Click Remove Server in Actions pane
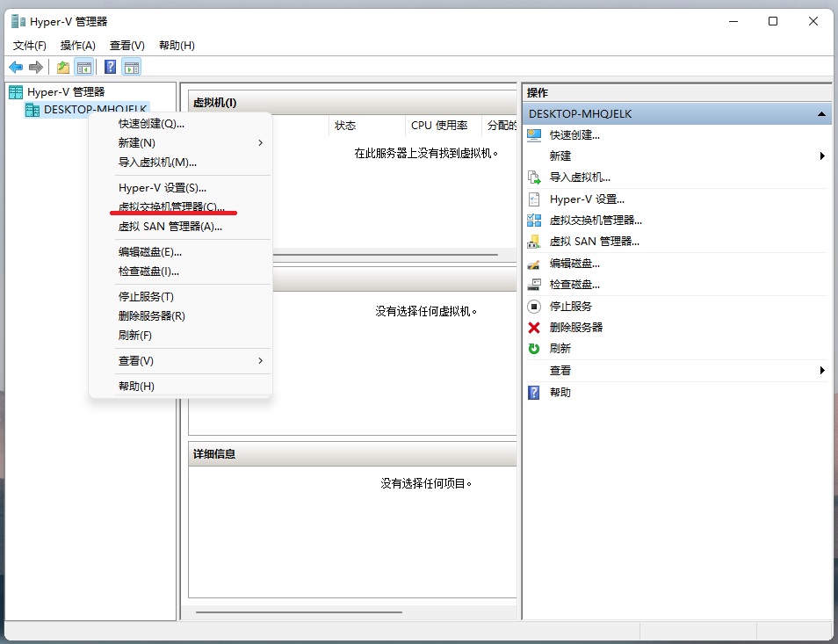This screenshot has height=644, width=838. click(x=575, y=327)
